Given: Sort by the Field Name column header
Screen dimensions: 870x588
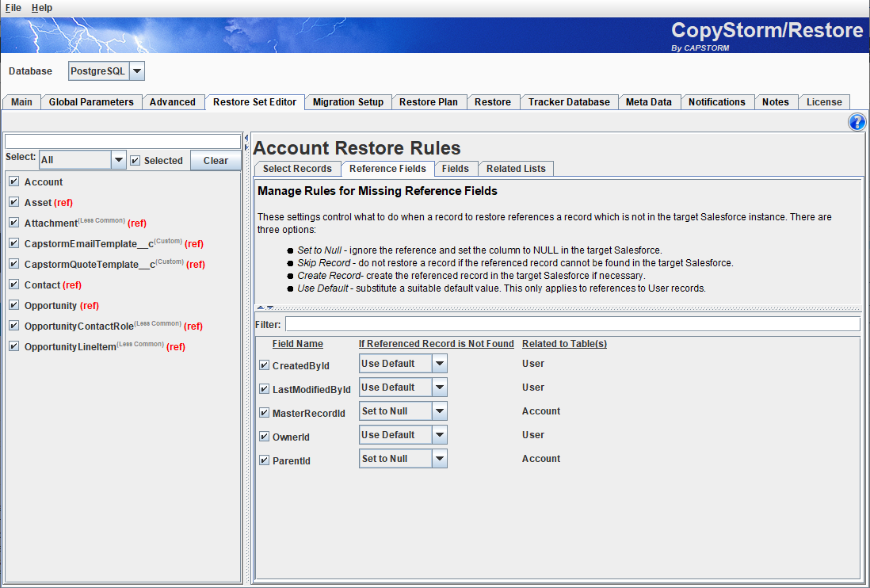Looking at the screenshot, I should (297, 344).
